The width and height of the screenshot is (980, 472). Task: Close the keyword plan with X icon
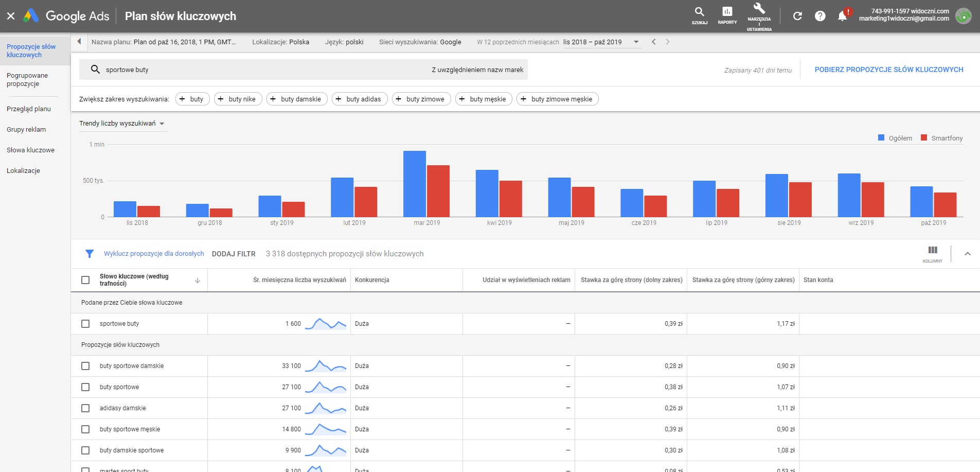pyautogui.click(x=11, y=16)
